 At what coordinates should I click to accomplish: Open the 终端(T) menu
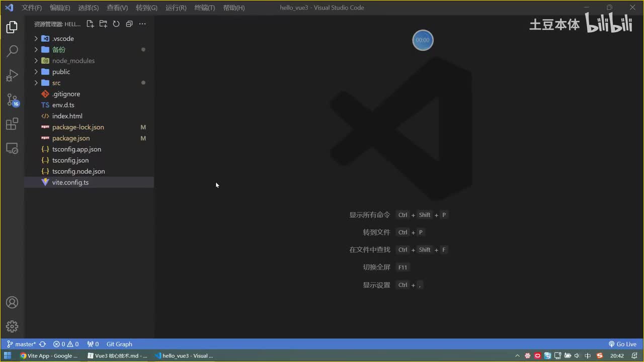point(205,8)
